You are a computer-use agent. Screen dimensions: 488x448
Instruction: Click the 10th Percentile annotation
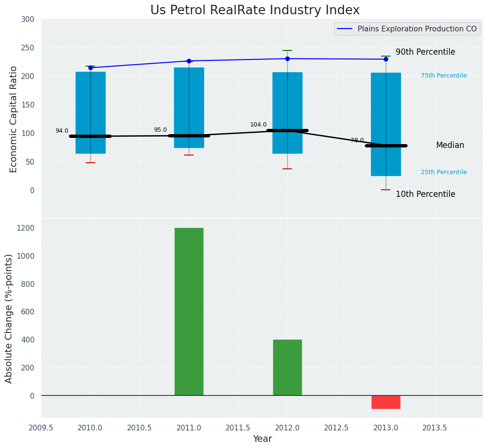425,195
